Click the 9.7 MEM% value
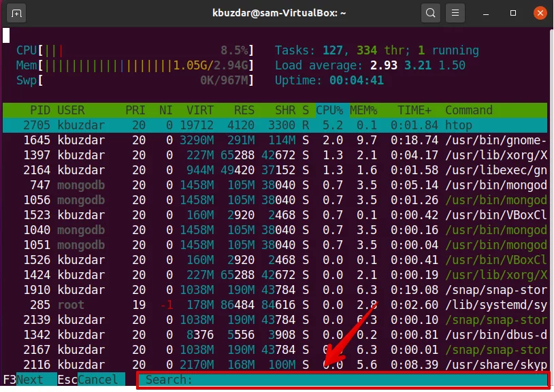554x392 pixels. [367, 140]
